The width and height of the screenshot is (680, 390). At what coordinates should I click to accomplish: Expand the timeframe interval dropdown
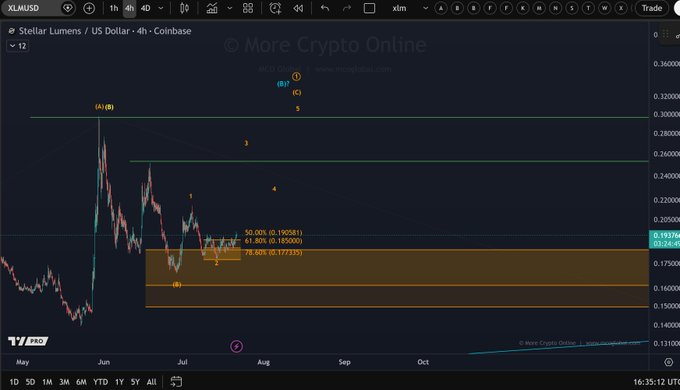point(161,8)
